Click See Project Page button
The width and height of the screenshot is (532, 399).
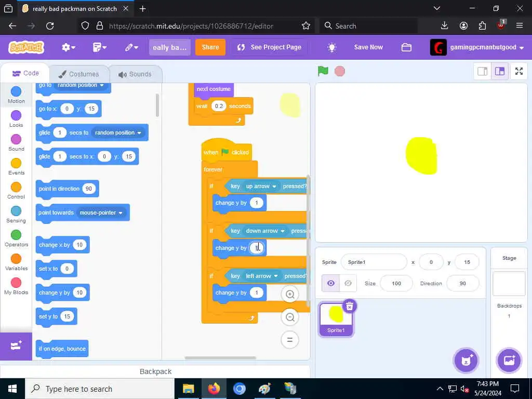coord(270,47)
